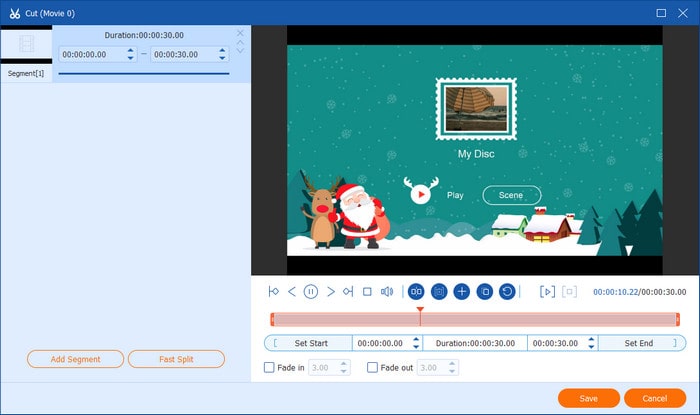
Task: Click the split segment icon
Action: [x=416, y=292]
